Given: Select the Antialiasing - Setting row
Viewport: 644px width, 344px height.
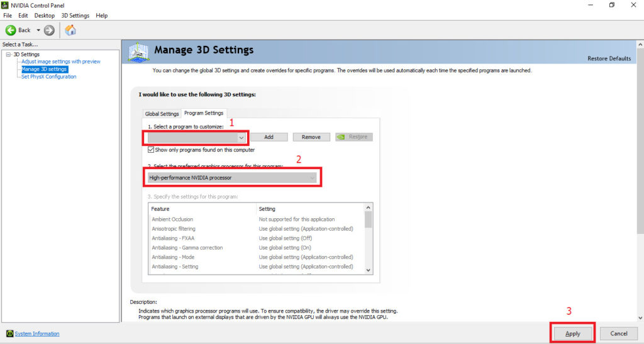Looking at the screenshot, I should [x=256, y=267].
